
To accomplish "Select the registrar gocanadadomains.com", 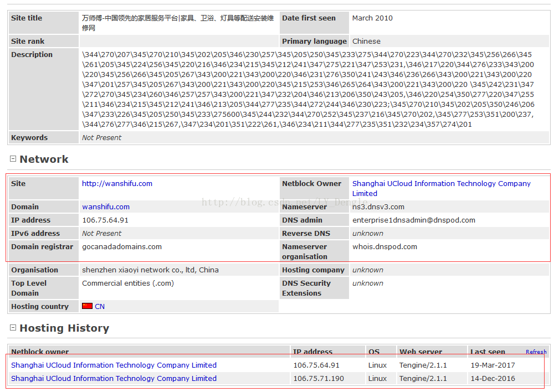I will point(122,246).
